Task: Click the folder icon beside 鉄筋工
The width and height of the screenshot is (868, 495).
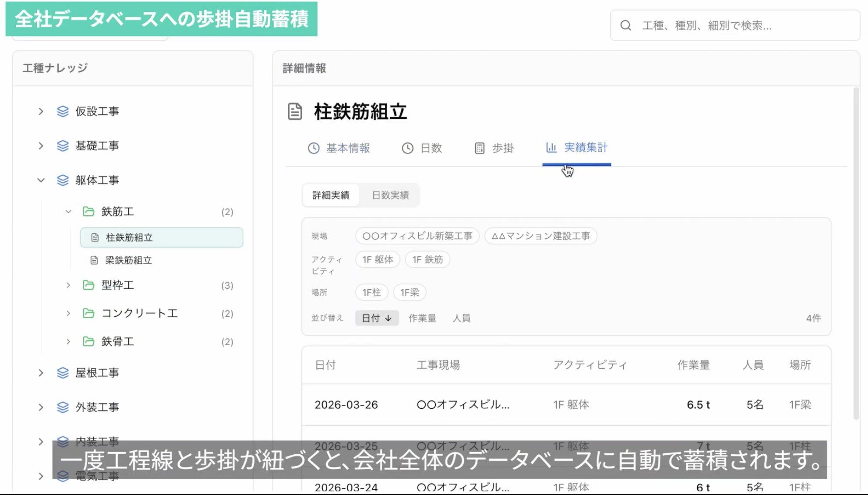Action: point(88,212)
